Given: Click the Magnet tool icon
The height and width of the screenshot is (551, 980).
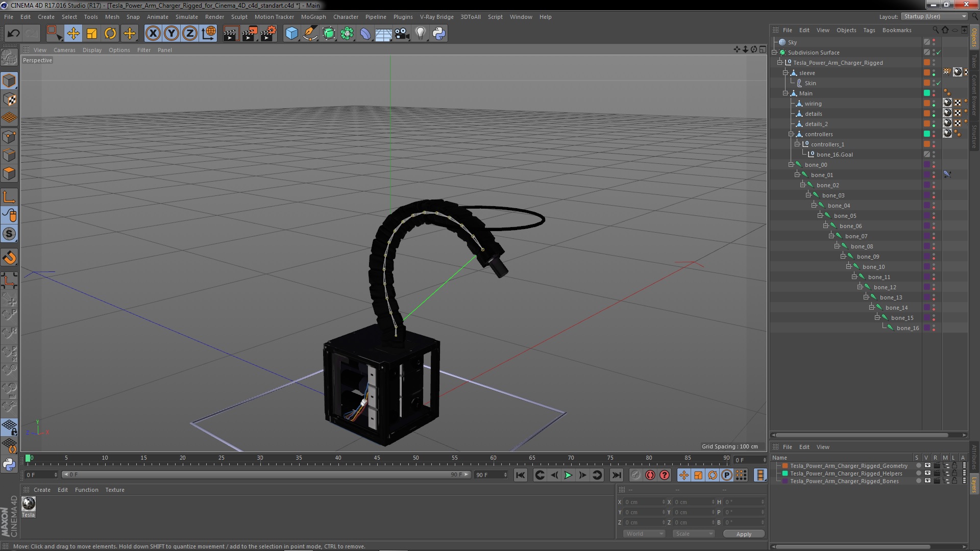Looking at the screenshot, I should pyautogui.click(x=9, y=258).
